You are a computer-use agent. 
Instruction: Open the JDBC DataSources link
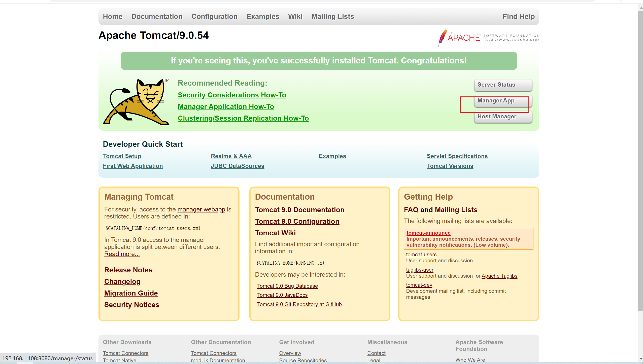(237, 166)
